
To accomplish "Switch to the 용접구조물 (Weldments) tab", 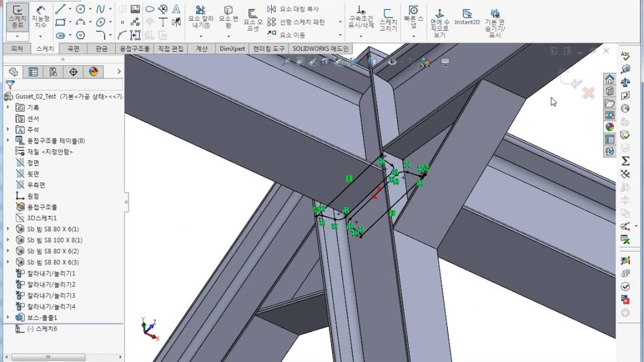I will click(134, 49).
